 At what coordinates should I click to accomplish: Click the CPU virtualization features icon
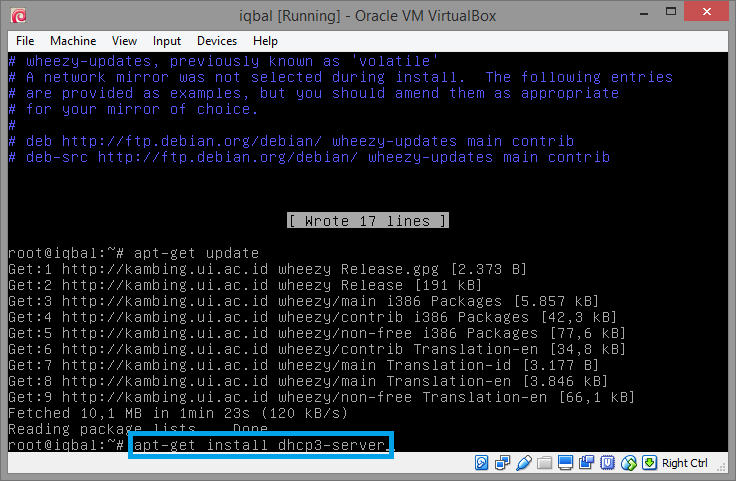pyautogui.click(x=607, y=463)
